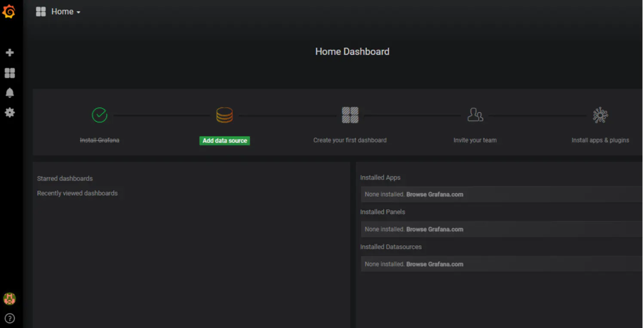Viewport: 644px width, 328px height.
Task: Open the Create plus menu in sidebar
Action: click(9, 53)
